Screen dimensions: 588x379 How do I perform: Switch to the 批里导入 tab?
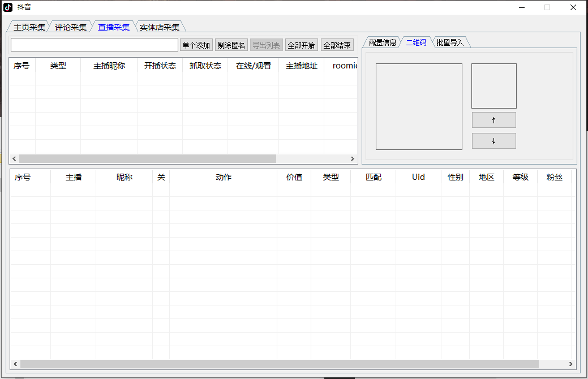[450, 42]
